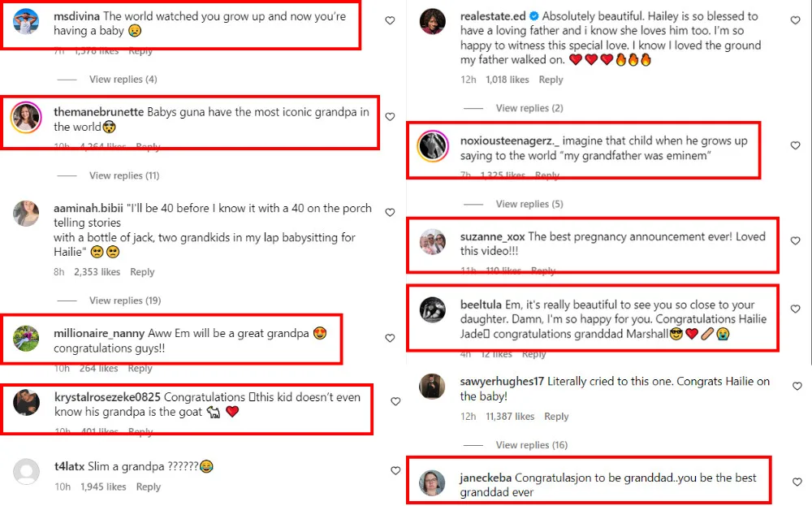Image resolution: width=812 pixels, height=506 pixels.
Task: Like realestate.ed's comment heart
Action: [x=796, y=21]
